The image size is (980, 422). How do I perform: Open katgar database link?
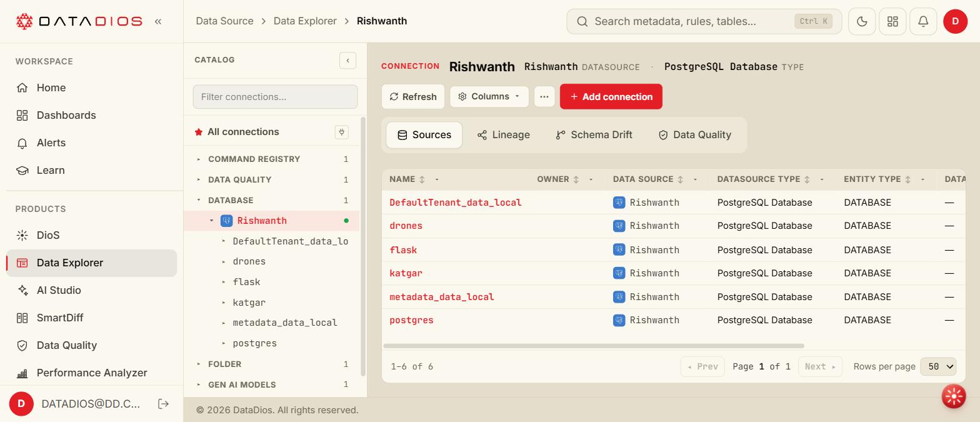406,273
